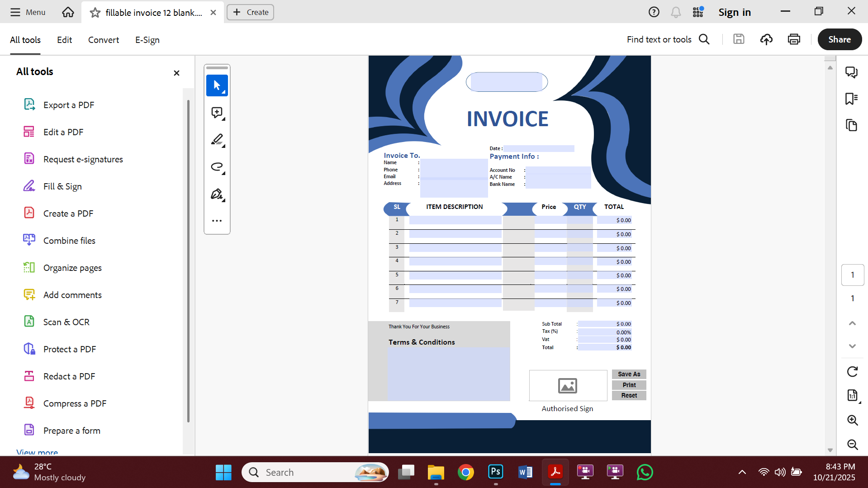Viewport: 868px width, 488px height.
Task: Toggle the star to favorite the document tab
Action: coord(95,12)
